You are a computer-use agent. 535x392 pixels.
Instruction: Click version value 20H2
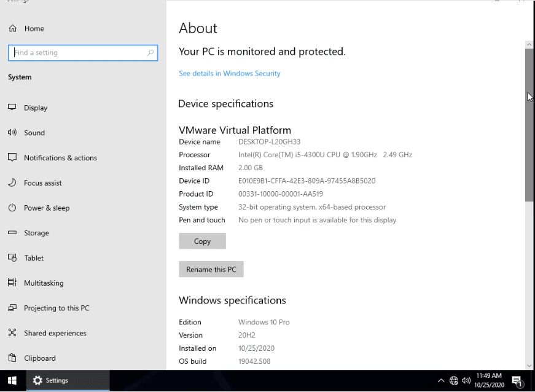pyautogui.click(x=247, y=335)
